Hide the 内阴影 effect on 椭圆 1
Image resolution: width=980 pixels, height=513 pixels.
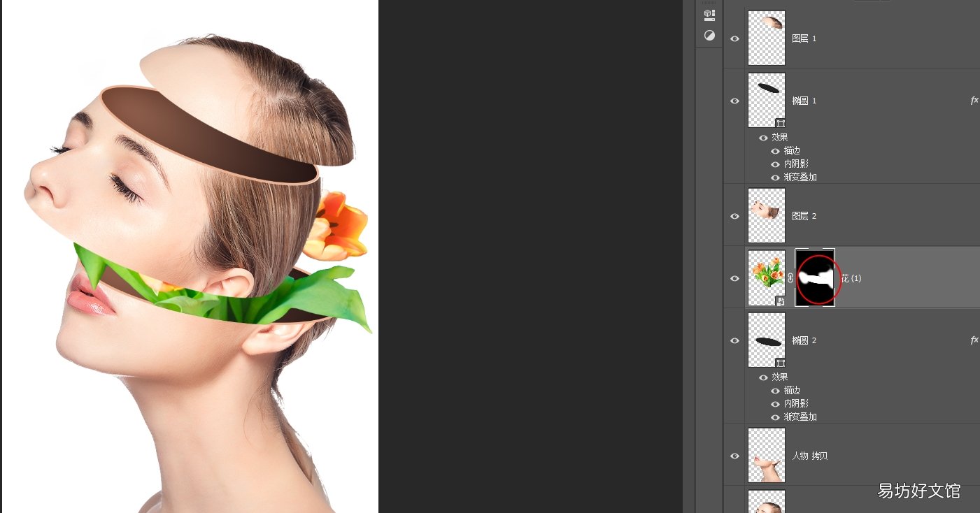(x=775, y=164)
